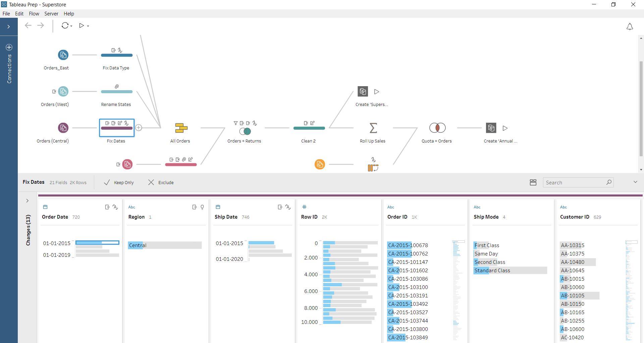This screenshot has width=644, height=343.
Task: Add a step after Fix Dates
Action: point(139,128)
